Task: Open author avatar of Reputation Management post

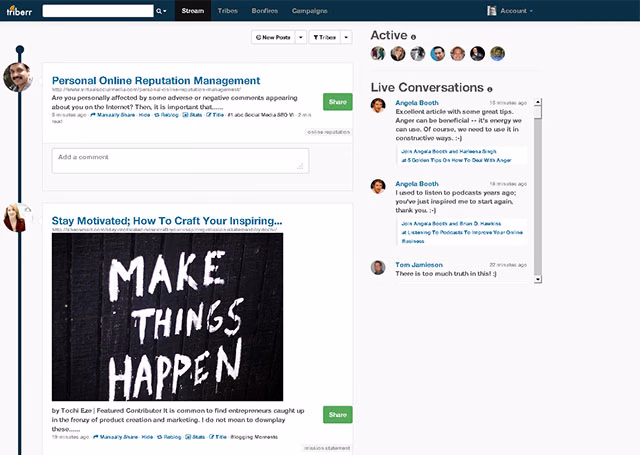Action: (18, 77)
